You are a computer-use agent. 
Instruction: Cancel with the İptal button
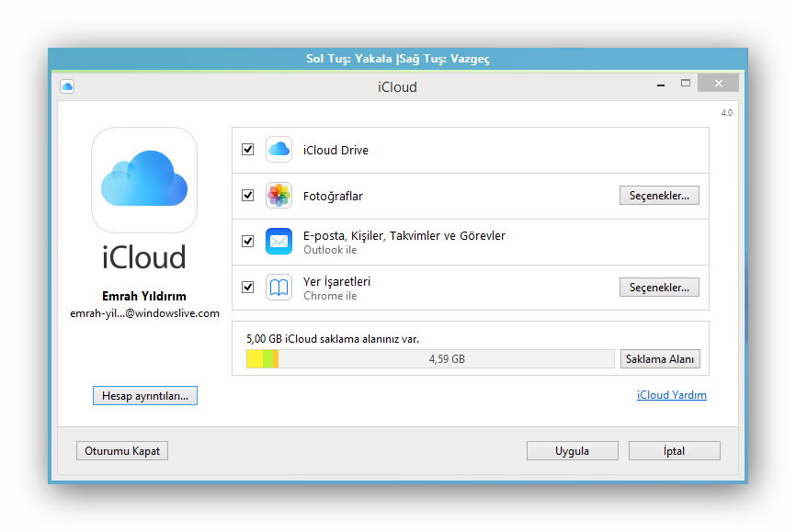point(674,451)
